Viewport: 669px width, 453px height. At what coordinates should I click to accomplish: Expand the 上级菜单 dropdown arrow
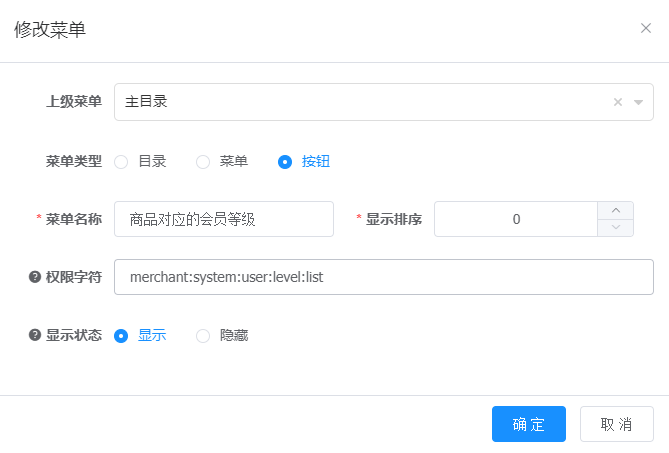click(x=638, y=102)
